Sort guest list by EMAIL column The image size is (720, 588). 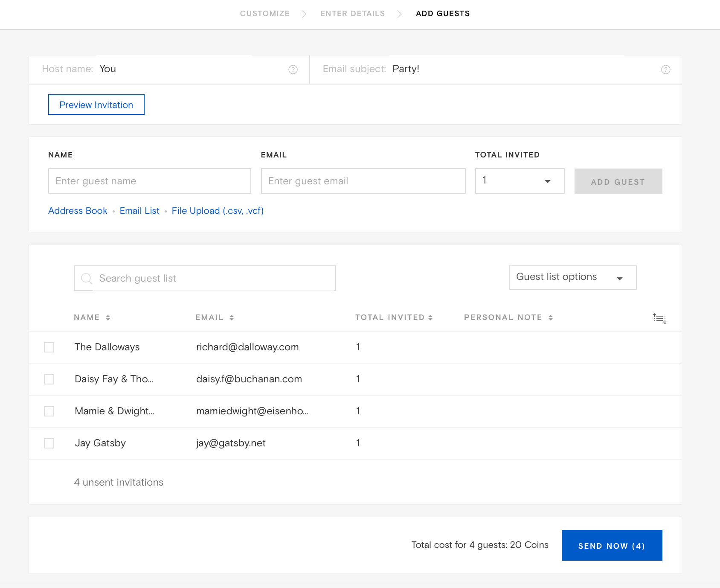point(232,317)
